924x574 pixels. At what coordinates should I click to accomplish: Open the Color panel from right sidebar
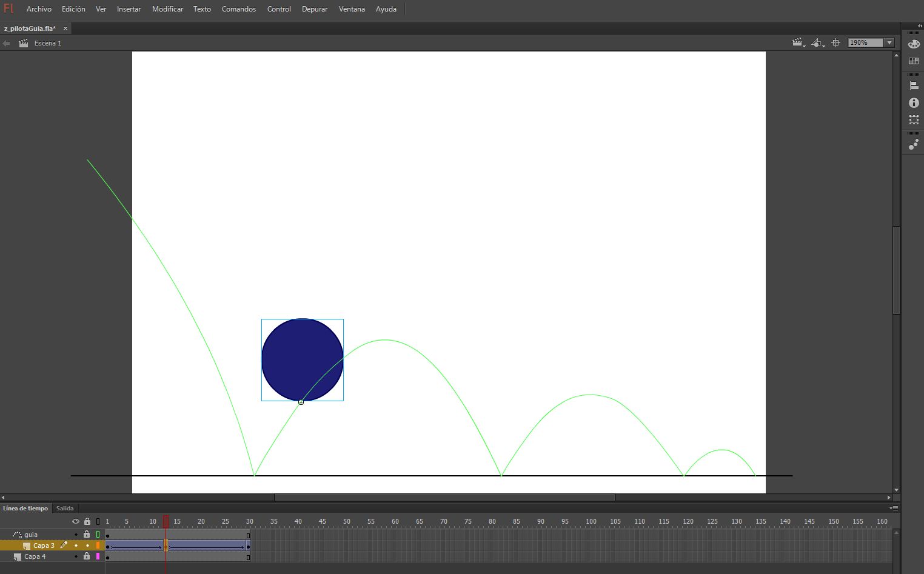914,44
